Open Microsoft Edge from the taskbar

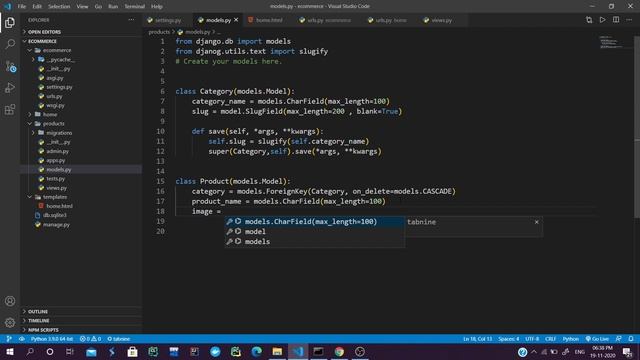256,352
